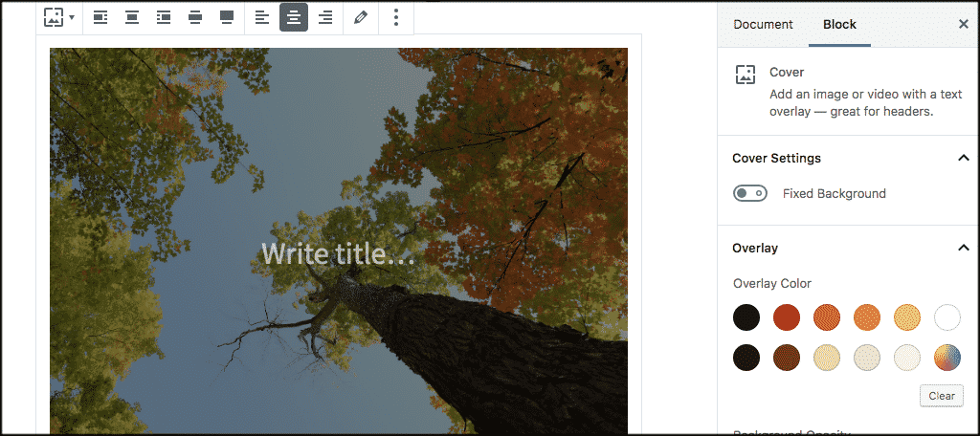
Task: Collapse the Overlay panel
Action: pos(963,248)
